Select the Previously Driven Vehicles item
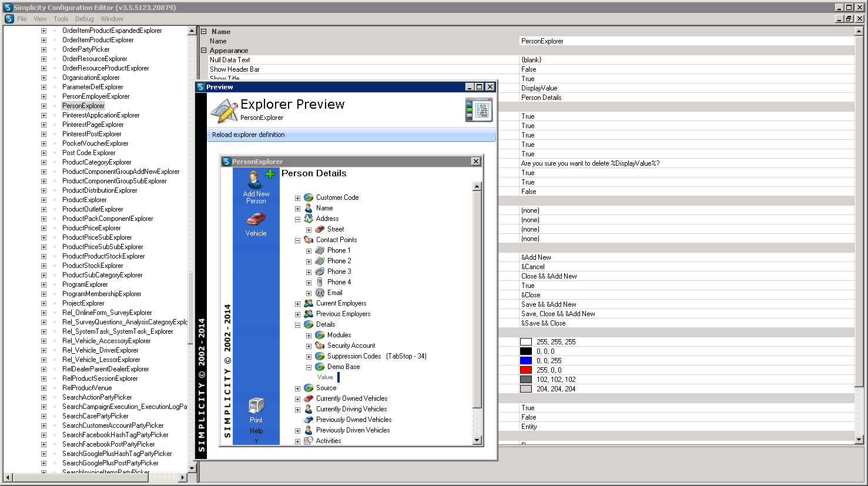This screenshot has height=486, width=868. pos(353,430)
